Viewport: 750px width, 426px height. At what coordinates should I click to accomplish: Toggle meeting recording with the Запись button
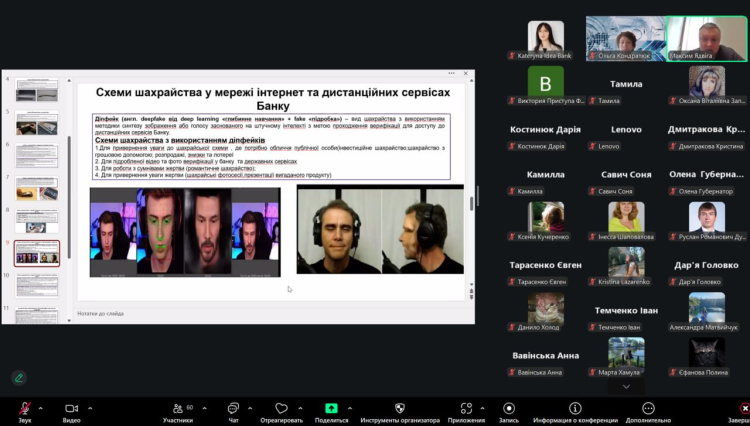[509, 409]
